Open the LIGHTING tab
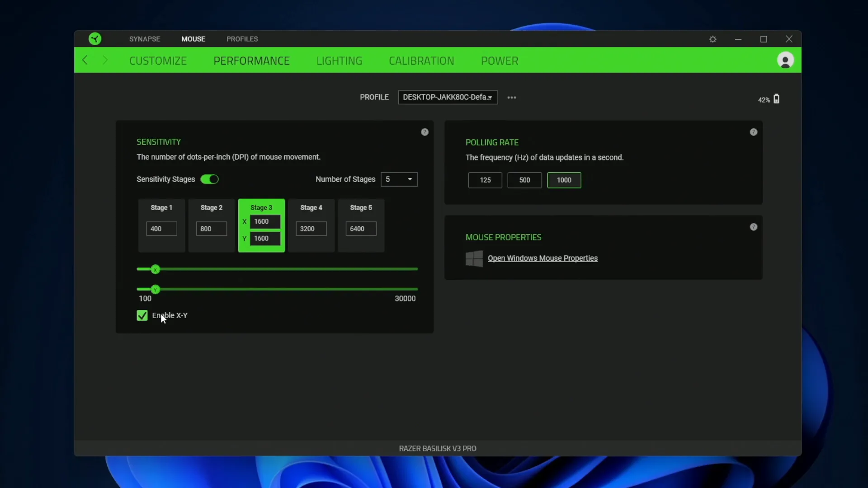The height and width of the screenshot is (488, 868). pos(339,61)
